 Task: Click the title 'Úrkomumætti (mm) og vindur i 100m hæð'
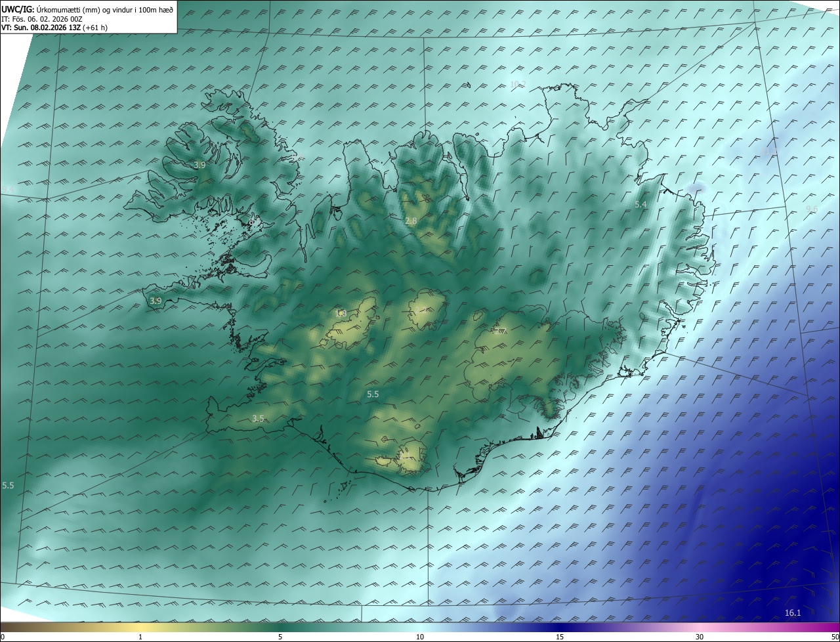pos(105,9)
